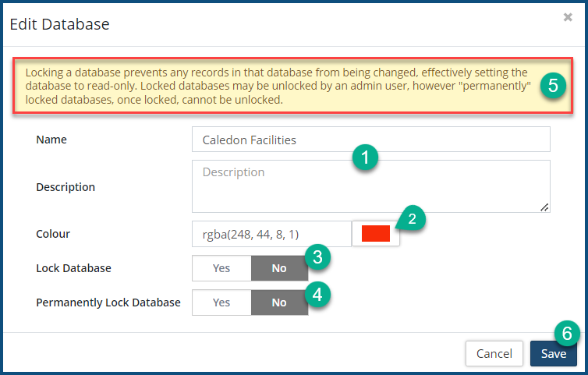Grab the Description box resize handle
This screenshot has height=375, width=588.
[544, 207]
